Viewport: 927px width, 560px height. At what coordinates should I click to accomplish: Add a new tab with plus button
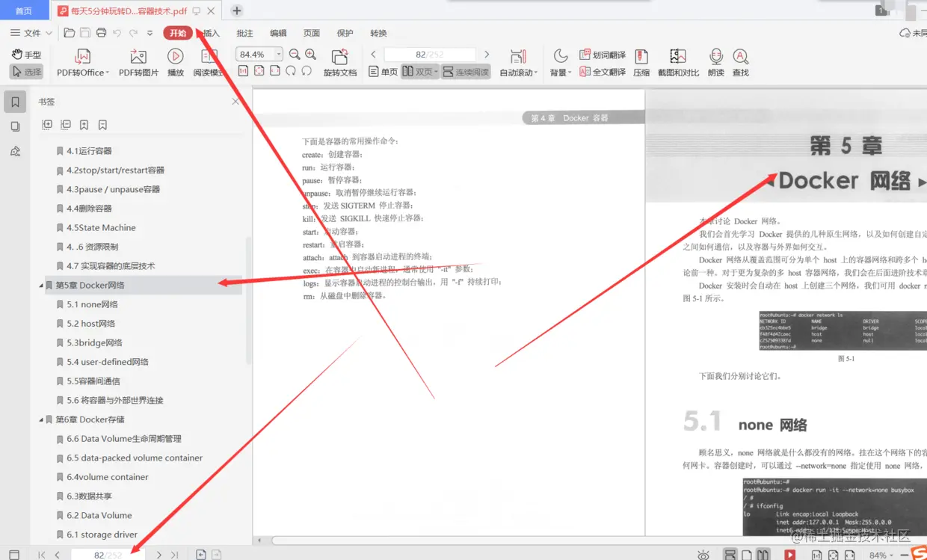click(x=237, y=10)
